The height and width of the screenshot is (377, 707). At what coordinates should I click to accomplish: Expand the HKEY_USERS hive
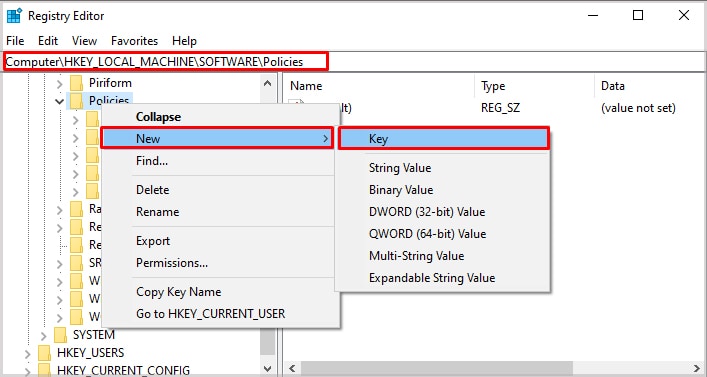tap(28, 354)
